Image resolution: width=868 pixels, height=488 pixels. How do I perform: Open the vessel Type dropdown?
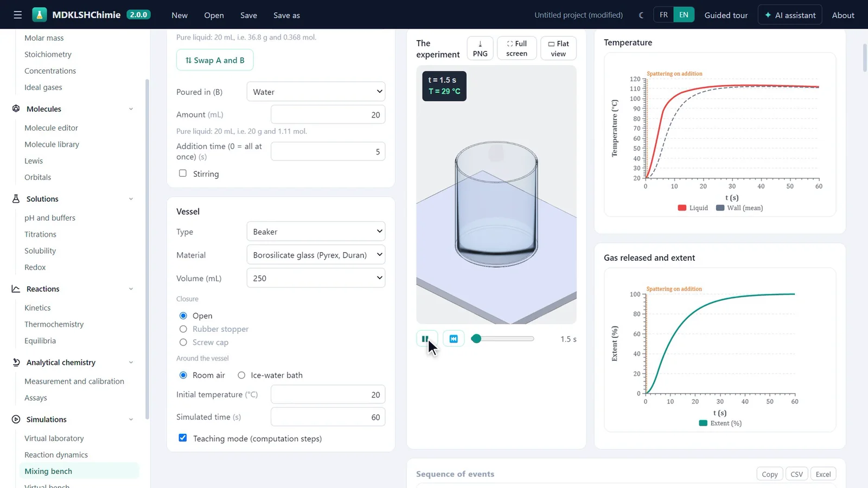pos(316,232)
